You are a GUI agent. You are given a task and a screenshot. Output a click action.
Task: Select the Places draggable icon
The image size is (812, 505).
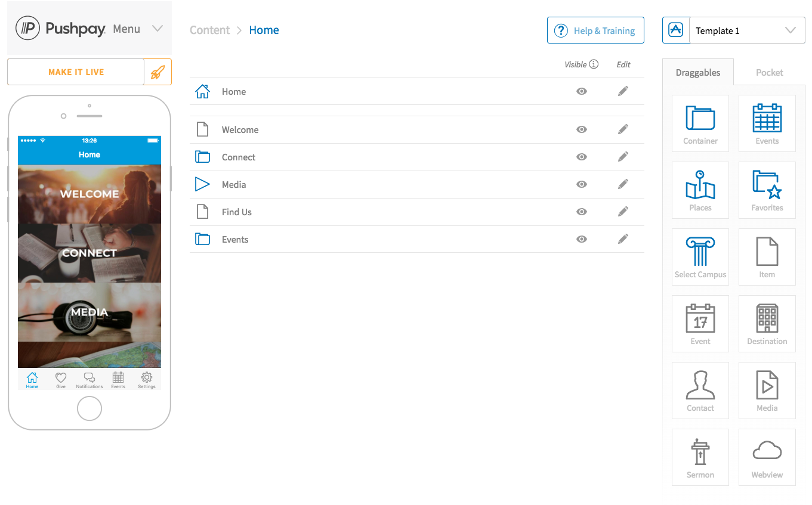pyautogui.click(x=700, y=190)
